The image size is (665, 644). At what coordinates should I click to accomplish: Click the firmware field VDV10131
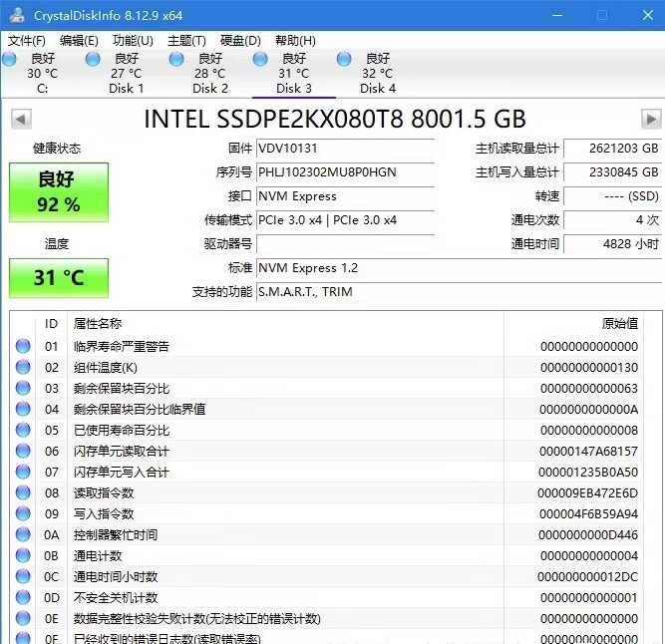[x=345, y=149]
